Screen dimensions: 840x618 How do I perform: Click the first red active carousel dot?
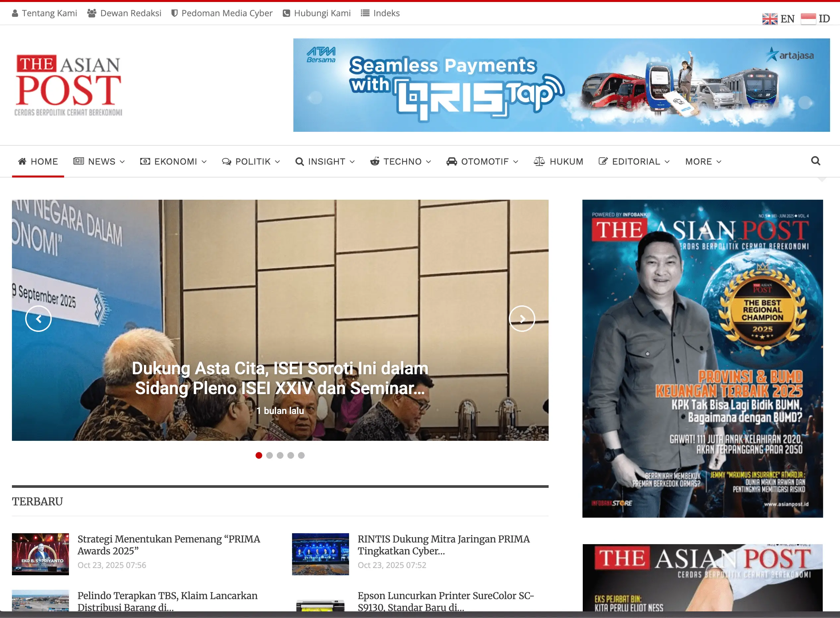pyautogui.click(x=259, y=455)
